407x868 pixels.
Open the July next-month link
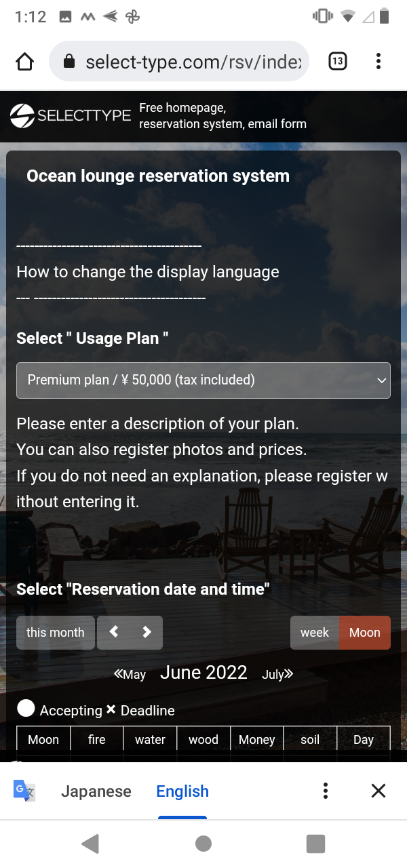[277, 674]
